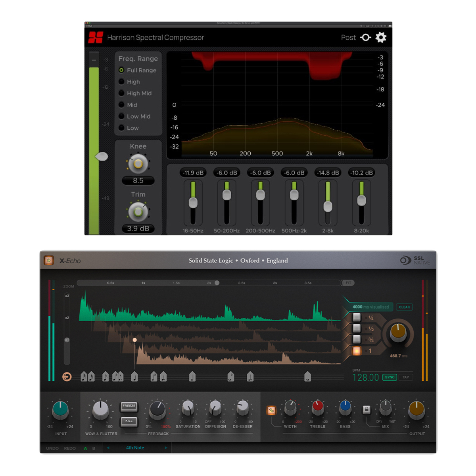
Task: Click the BPM value 128.00
Action: click(x=366, y=377)
